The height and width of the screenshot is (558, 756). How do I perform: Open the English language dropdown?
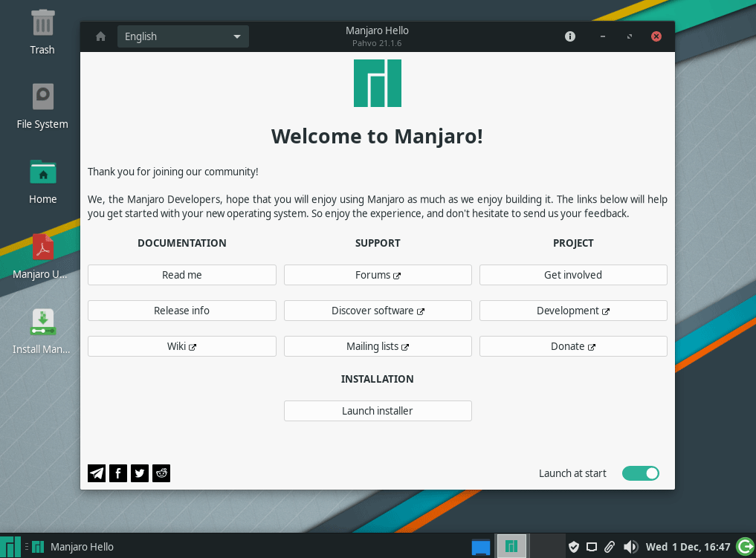tap(183, 36)
